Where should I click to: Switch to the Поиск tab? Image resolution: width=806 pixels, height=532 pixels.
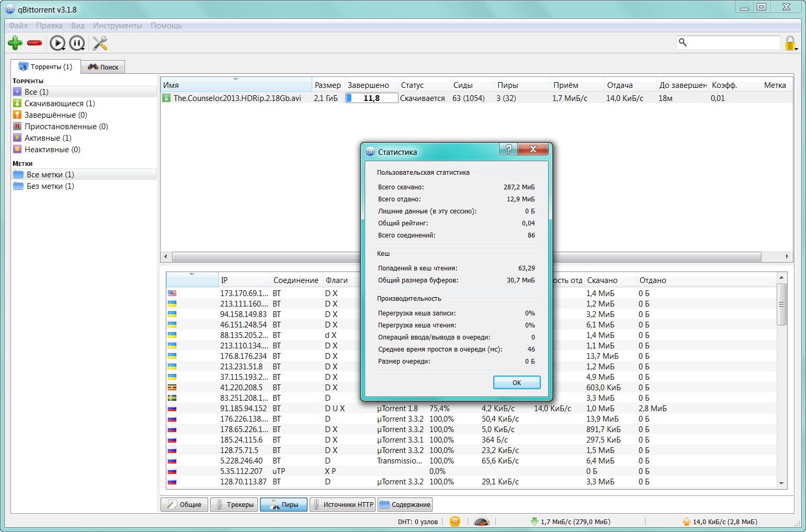[103, 67]
